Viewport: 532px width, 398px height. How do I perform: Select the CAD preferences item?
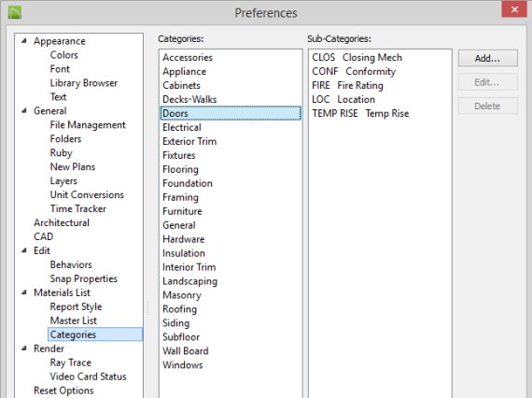pyautogui.click(x=44, y=236)
